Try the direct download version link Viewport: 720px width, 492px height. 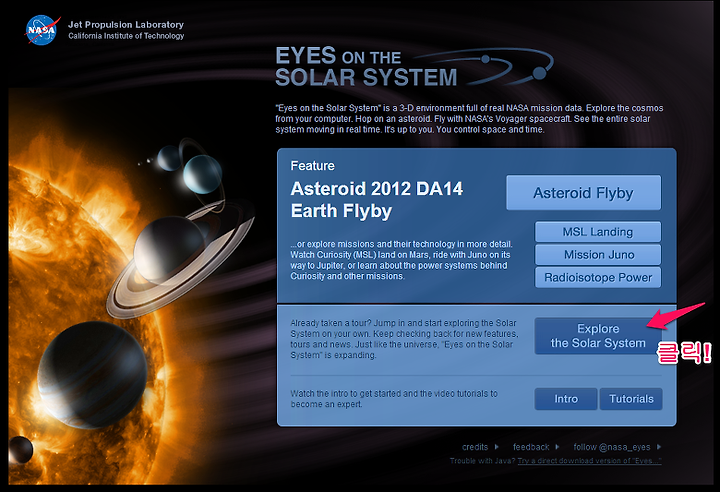[590, 461]
